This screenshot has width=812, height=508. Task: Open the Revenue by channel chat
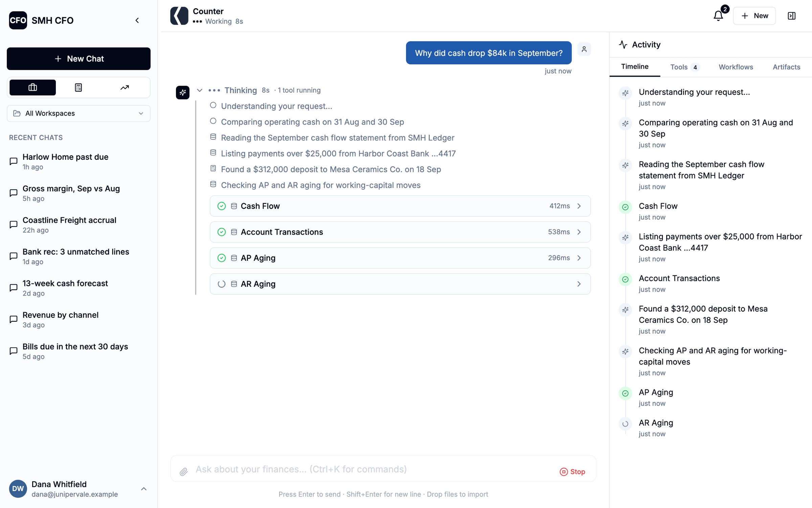[78, 319]
